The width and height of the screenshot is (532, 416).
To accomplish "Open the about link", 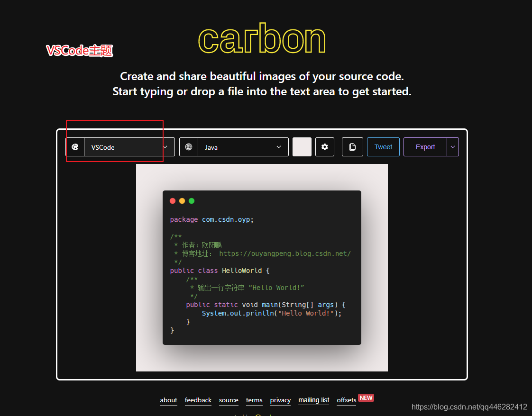I will click(169, 400).
